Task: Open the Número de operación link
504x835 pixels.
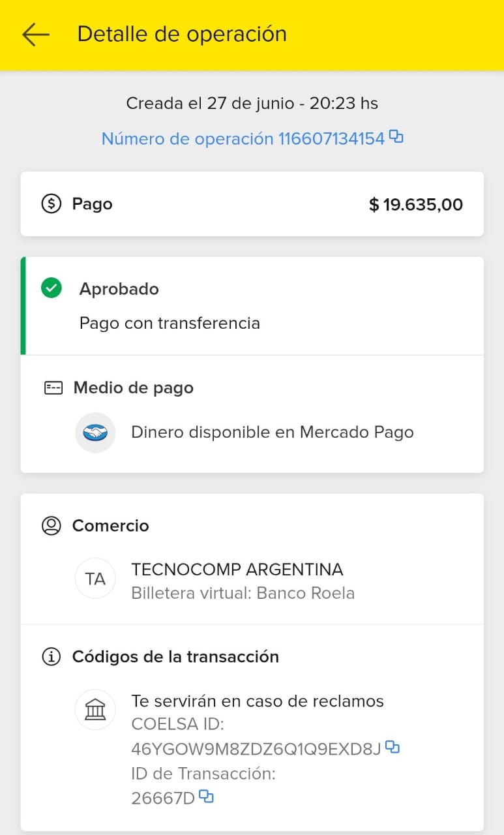Action: tap(243, 138)
